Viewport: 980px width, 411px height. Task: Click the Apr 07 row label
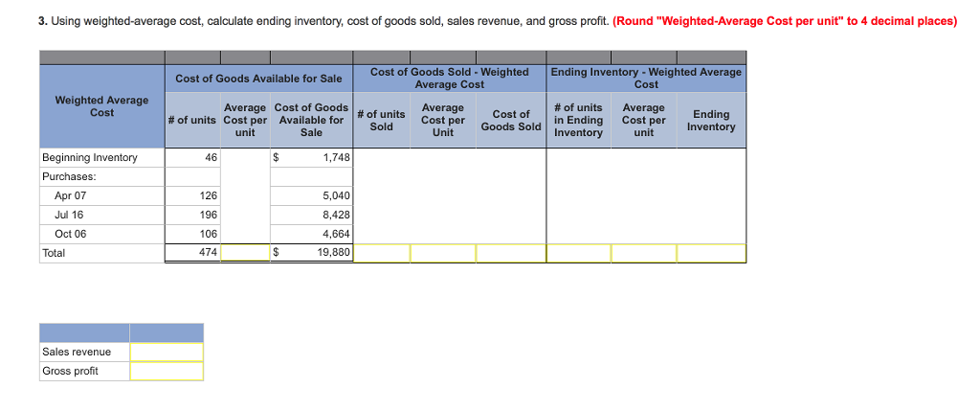pos(71,195)
